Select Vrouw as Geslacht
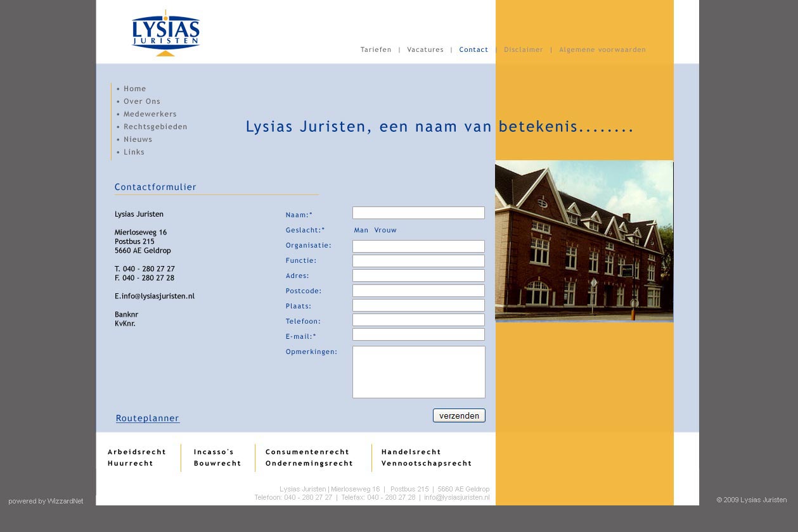The image size is (798, 532). tap(385, 230)
